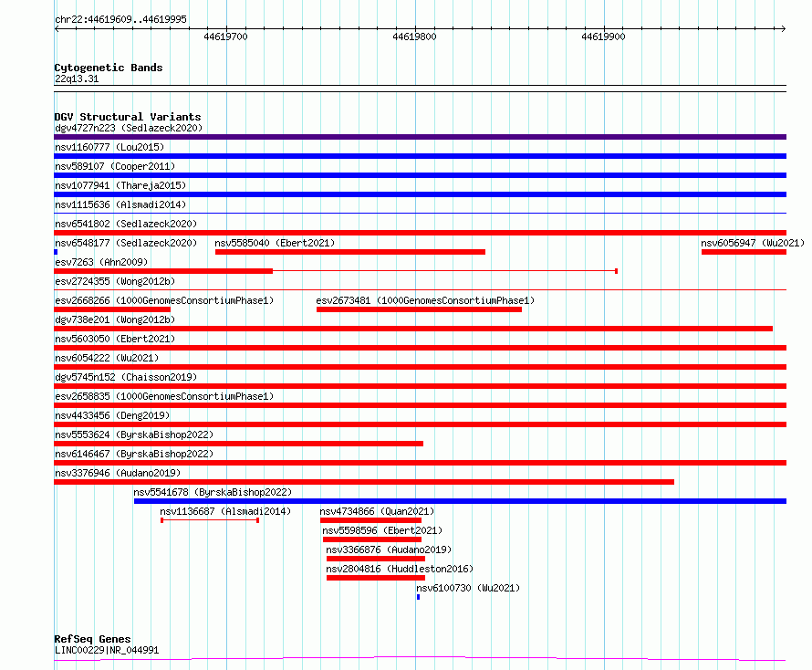
Task: Open the RefSeq Genes track heading
Action: (92, 639)
